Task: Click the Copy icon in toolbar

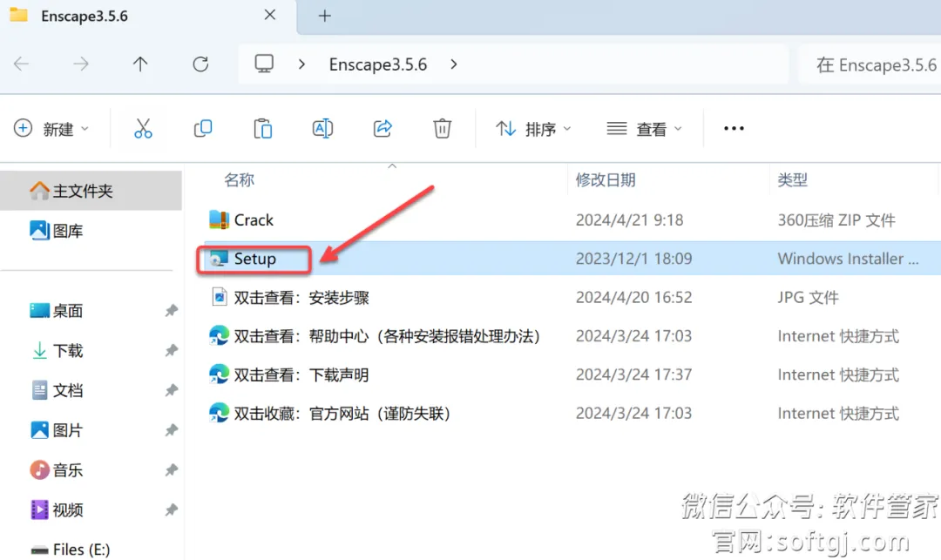Action: pyautogui.click(x=203, y=128)
